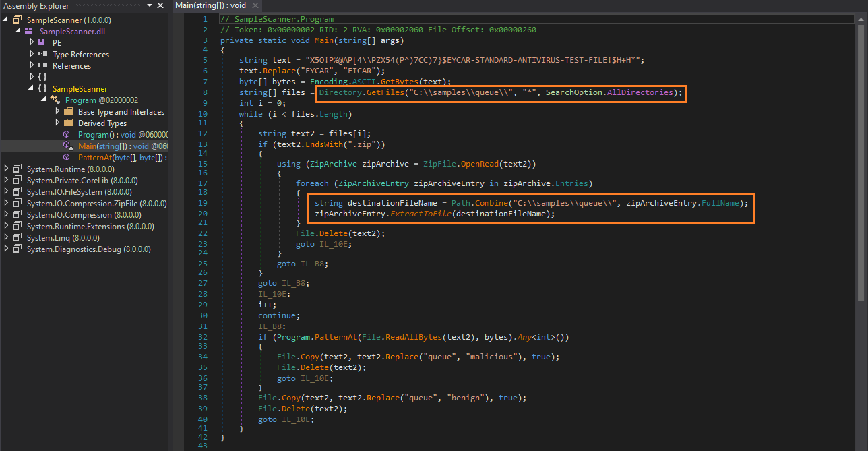Follow the ExtractToFile method reference
This screenshot has width=868, height=451.
point(419,214)
